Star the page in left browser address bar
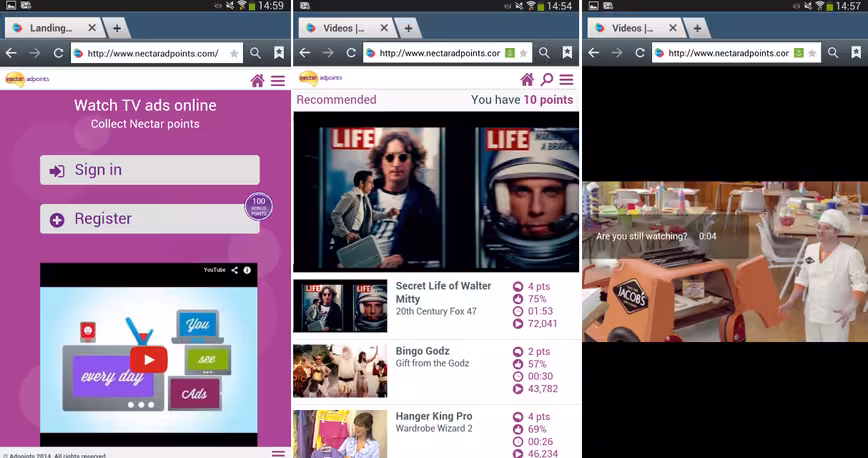Screen dimensions: 868x458 pyautogui.click(x=234, y=54)
